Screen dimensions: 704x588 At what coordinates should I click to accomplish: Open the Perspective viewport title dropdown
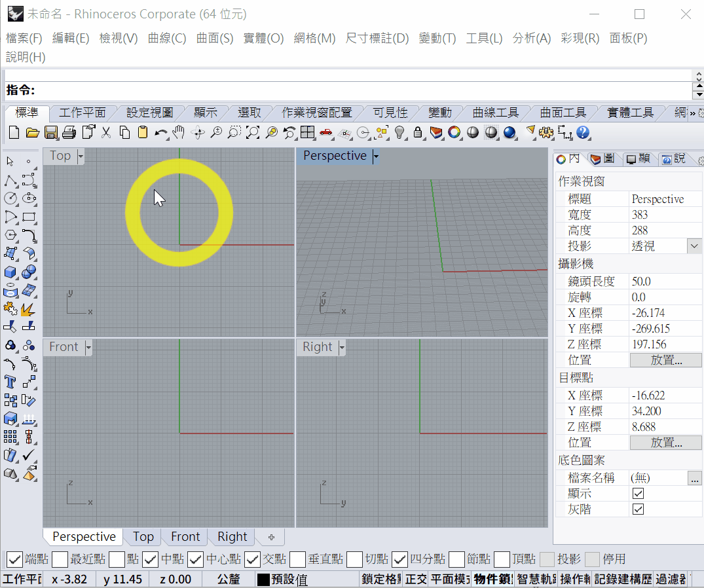coord(376,156)
